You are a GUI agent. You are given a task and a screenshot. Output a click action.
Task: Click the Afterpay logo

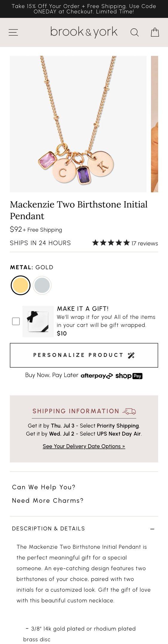tap(97, 376)
